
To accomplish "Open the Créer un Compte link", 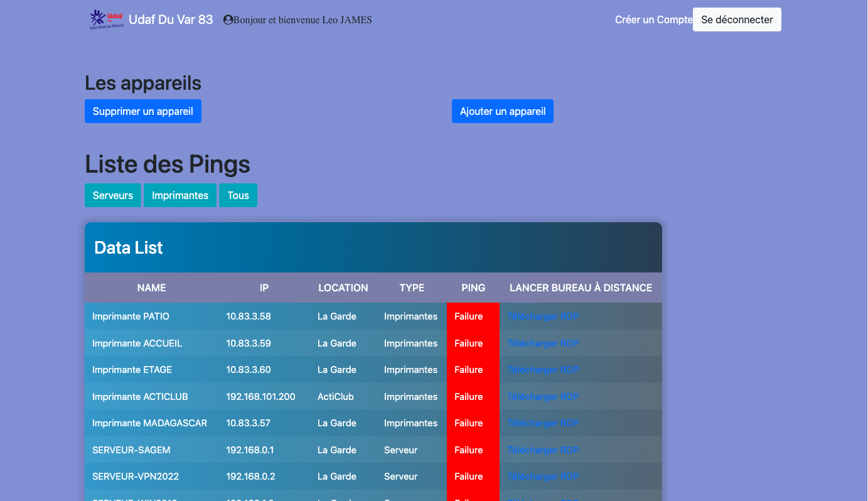I will 653,19.
